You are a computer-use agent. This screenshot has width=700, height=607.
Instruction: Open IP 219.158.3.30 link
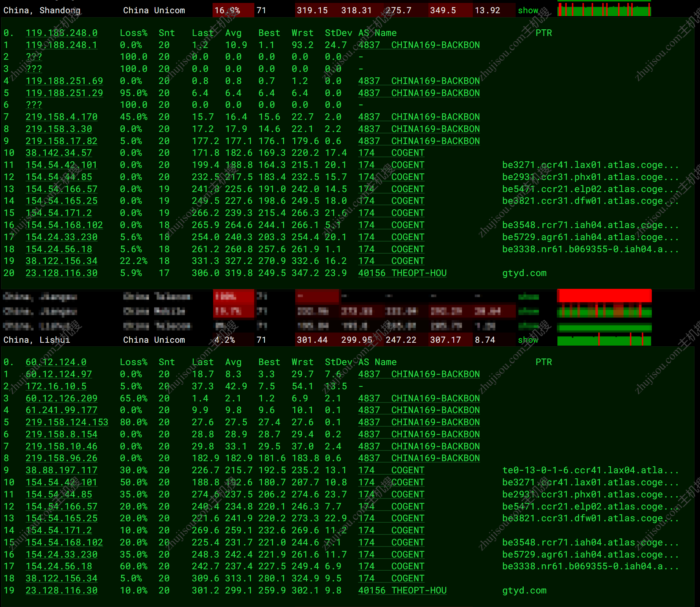59,129
